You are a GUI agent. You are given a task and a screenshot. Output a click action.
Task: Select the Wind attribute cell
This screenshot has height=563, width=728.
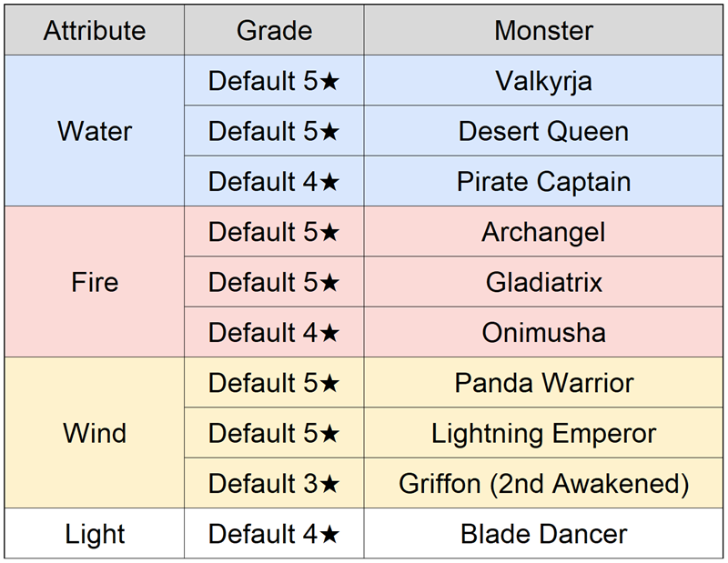tap(95, 433)
